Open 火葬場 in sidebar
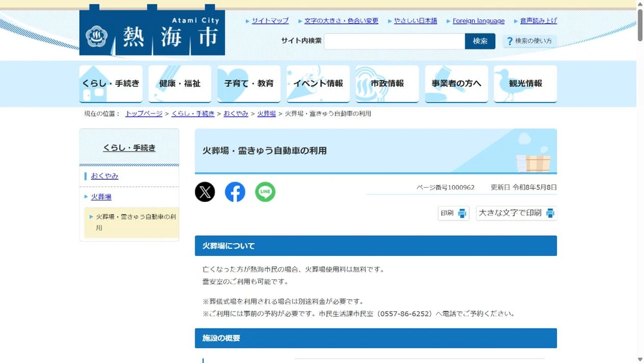 click(x=101, y=197)
